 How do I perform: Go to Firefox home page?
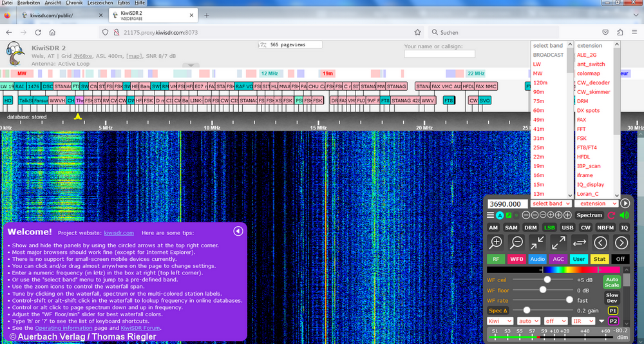pos(52,32)
